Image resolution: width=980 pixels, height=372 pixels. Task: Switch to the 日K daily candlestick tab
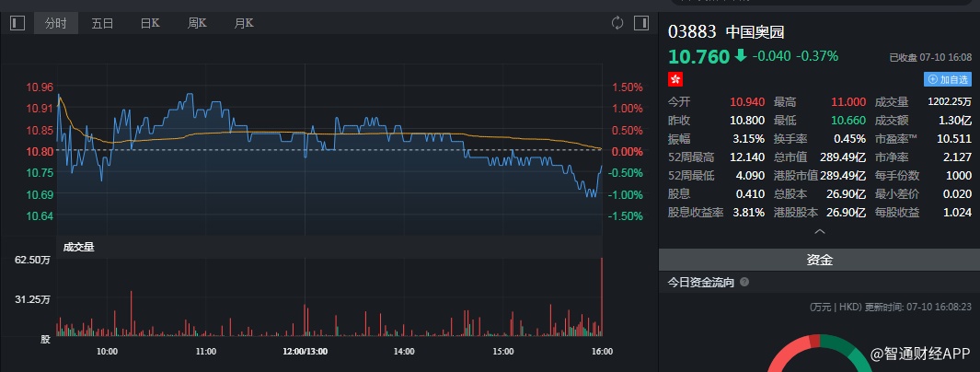(x=149, y=23)
